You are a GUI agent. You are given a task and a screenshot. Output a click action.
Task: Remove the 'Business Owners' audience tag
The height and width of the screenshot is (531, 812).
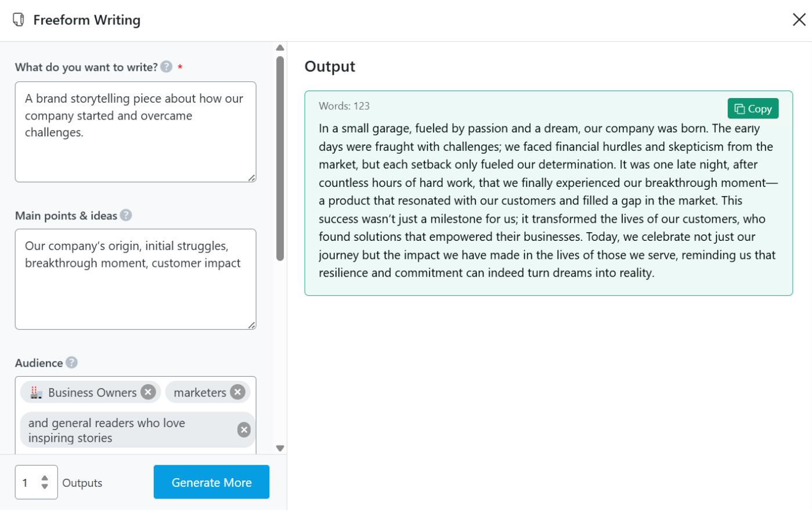[149, 392]
